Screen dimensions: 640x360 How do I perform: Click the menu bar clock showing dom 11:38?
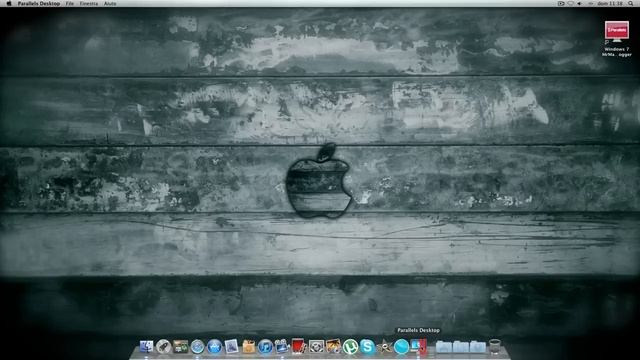click(610, 3)
